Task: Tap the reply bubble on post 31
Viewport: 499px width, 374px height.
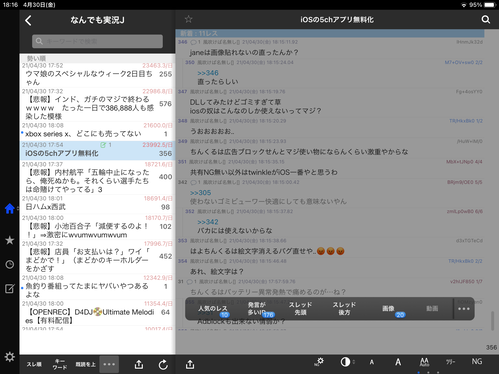Action: point(189,282)
